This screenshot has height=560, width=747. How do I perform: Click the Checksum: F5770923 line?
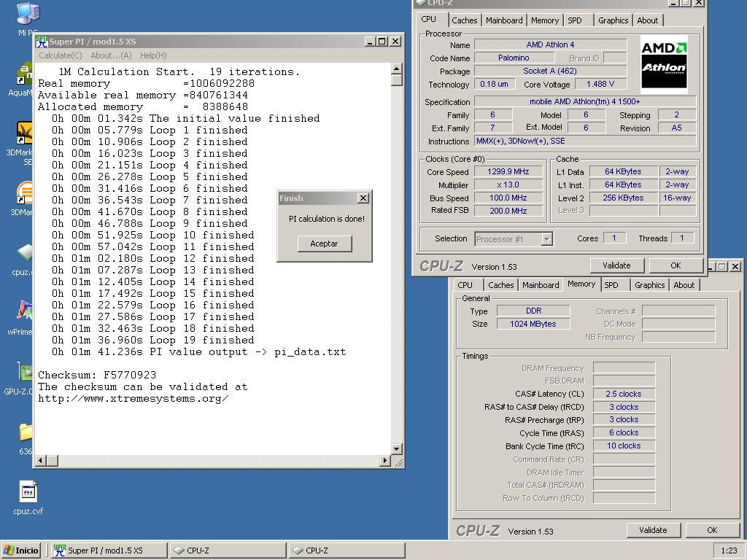point(97,375)
